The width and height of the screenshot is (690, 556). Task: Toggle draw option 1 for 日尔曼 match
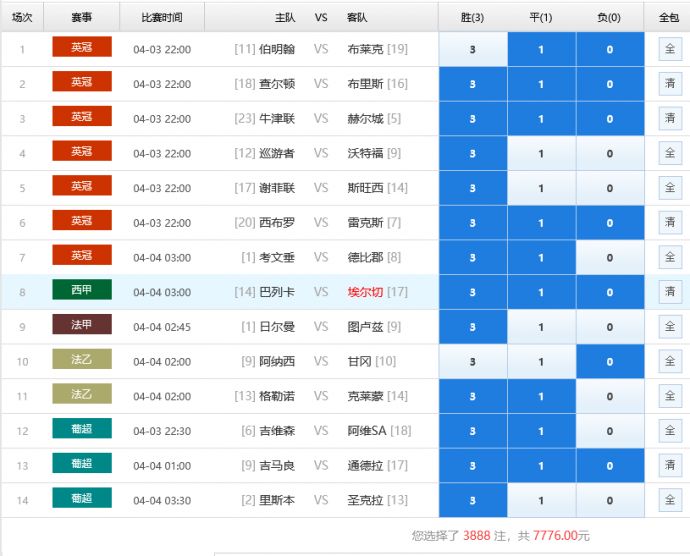click(541, 327)
